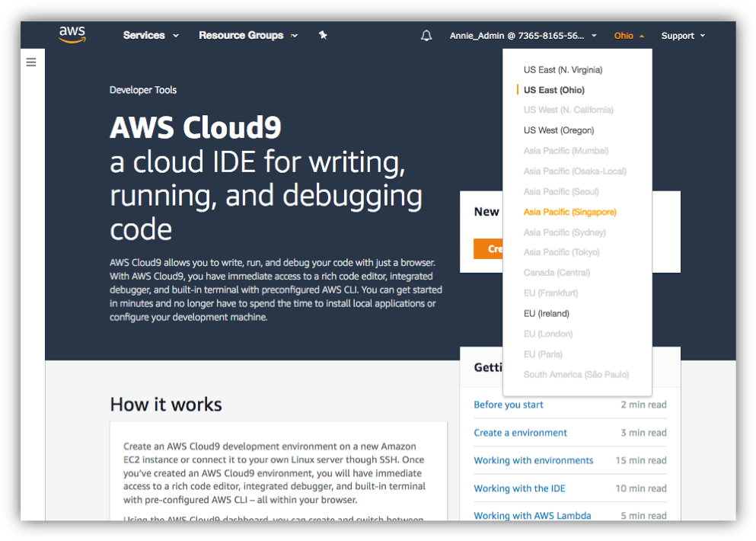Click the orange Create environment button
This screenshot has width=756, height=541.
tap(488, 248)
